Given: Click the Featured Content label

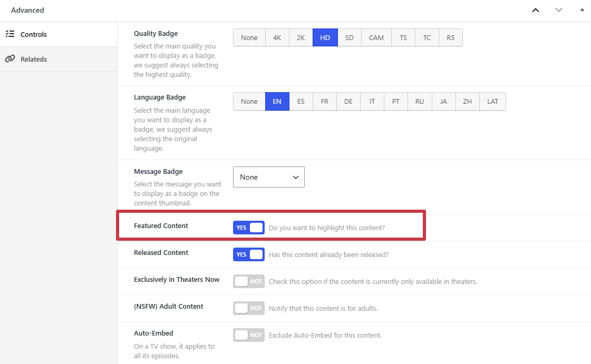Looking at the screenshot, I should click(x=161, y=225).
